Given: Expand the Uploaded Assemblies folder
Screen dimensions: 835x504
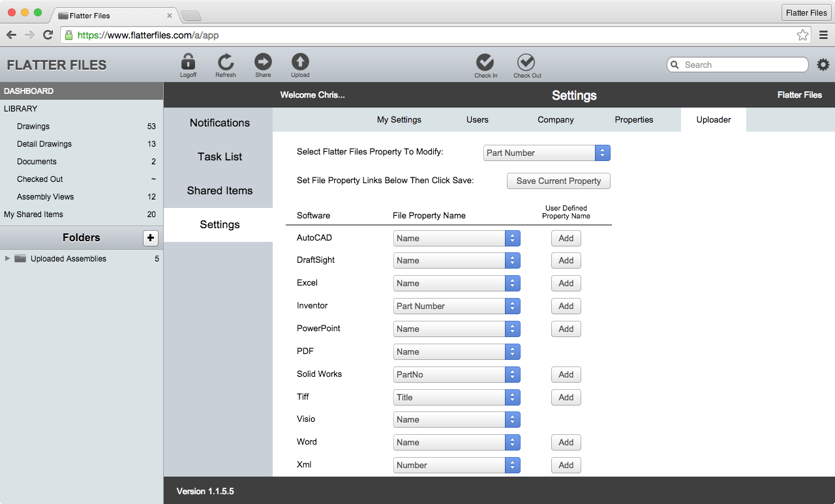Looking at the screenshot, I should pos(7,259).
